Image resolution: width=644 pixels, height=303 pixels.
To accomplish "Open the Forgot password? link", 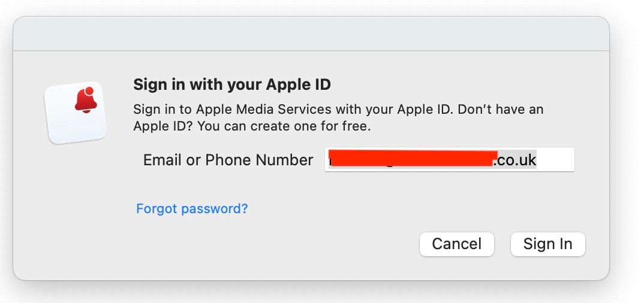I will (192, 208).
